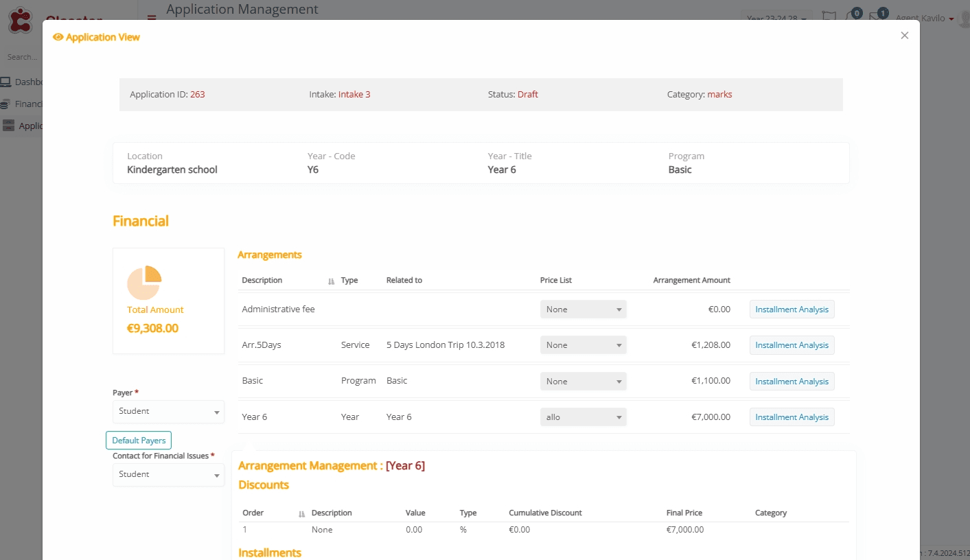Click the Y6 year code value
The width and height of the screenshot is (970, 560).
tap(313, 170)
